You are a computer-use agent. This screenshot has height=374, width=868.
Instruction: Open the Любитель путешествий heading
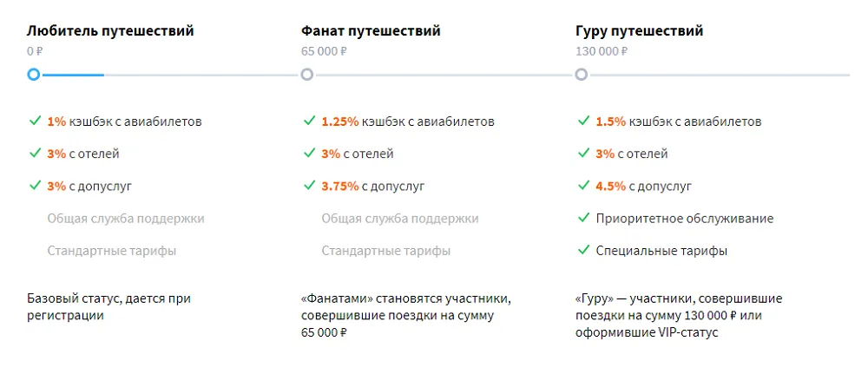(110, 31)
